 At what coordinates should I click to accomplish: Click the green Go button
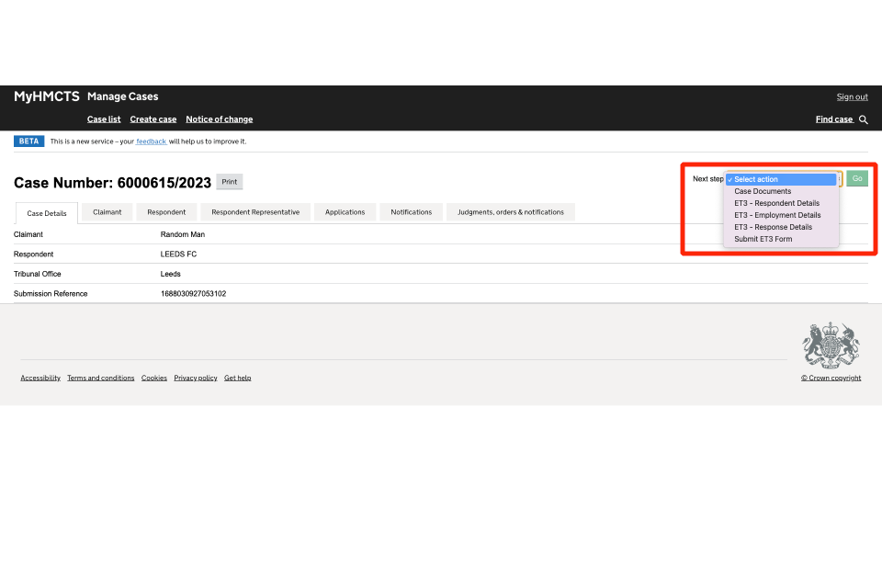857,179
